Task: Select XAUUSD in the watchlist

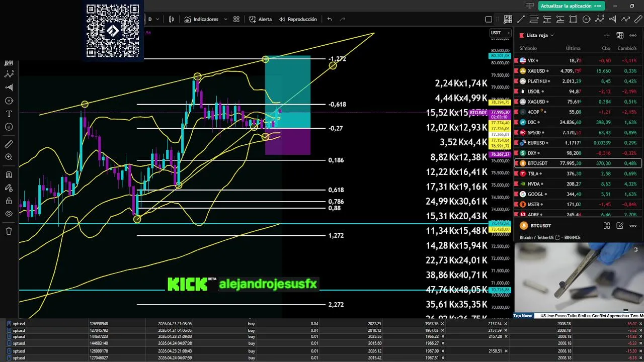Action: pyautogui.click(x=578, y=71)
